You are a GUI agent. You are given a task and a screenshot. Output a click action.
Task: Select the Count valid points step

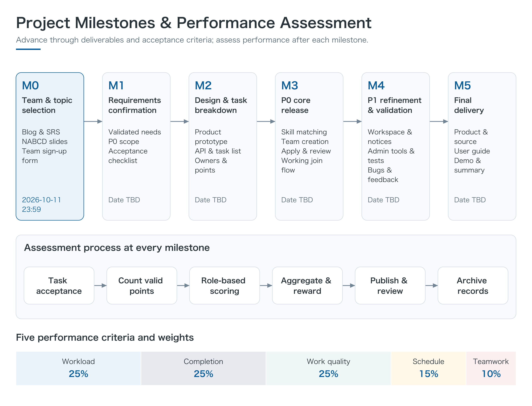click(142, 285)
